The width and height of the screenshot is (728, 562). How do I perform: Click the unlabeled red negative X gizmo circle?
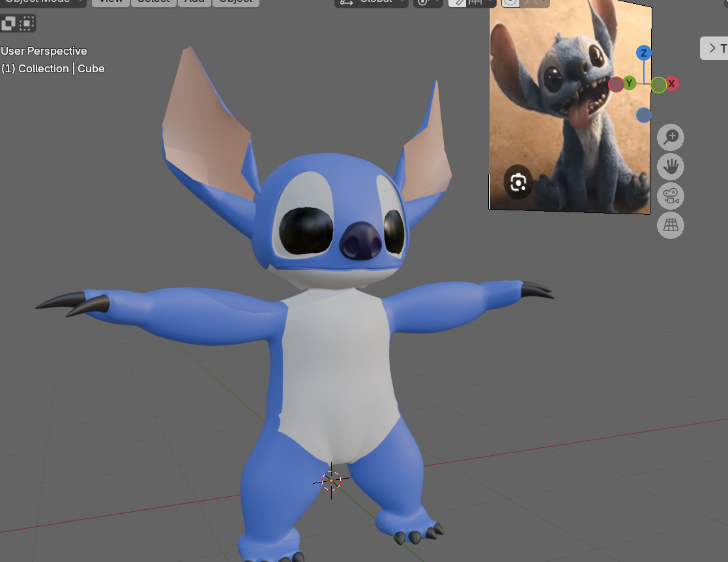tap(616, 85)
